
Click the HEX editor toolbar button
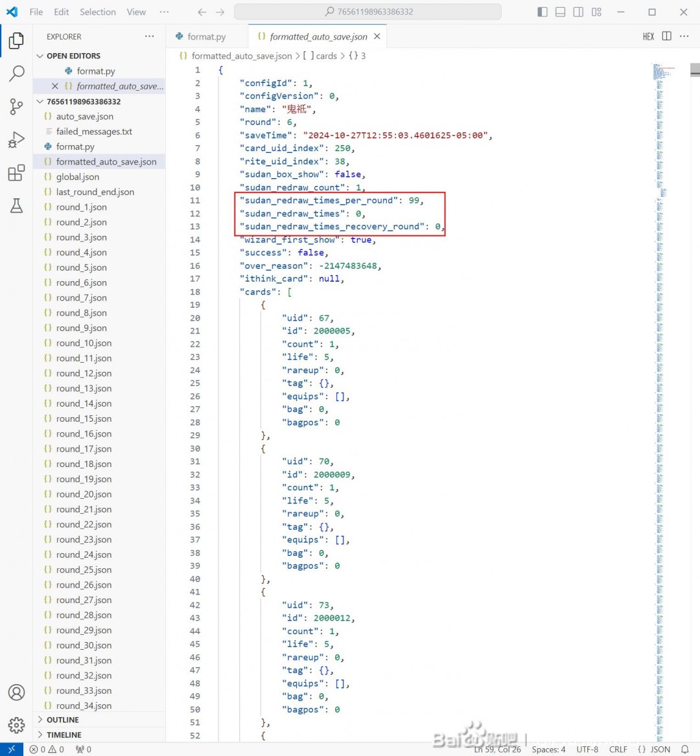tap(648, 37)
